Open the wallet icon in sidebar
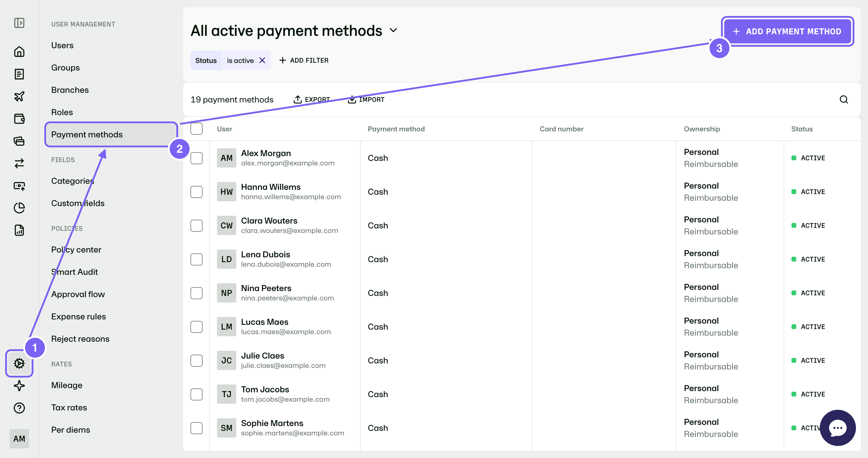The image size is (868, 458). [x=19, y=118]
